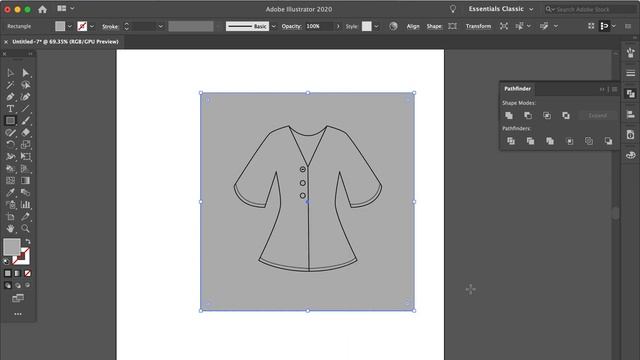
Task: Choose the Free Transform tool
Action: click(x=25, y=157)
